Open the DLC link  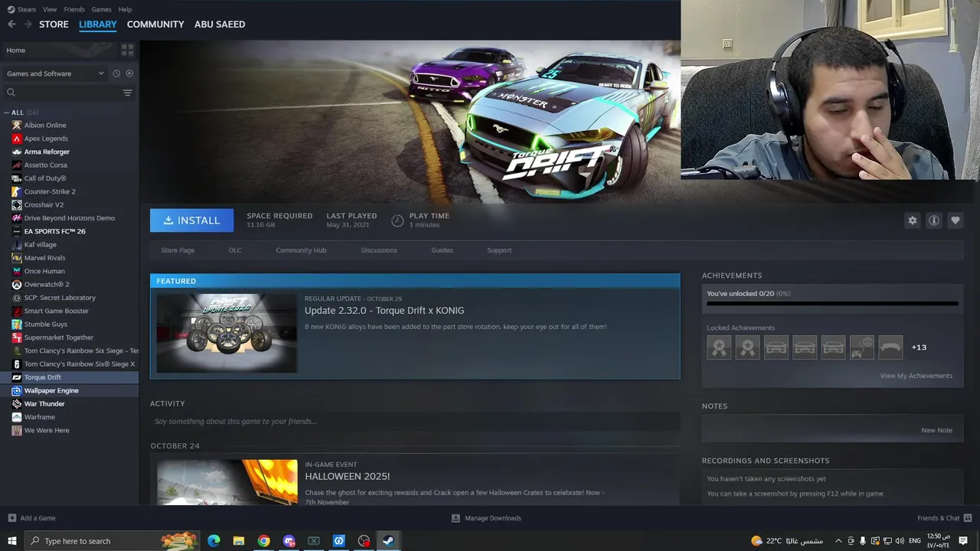pos(235,250)
